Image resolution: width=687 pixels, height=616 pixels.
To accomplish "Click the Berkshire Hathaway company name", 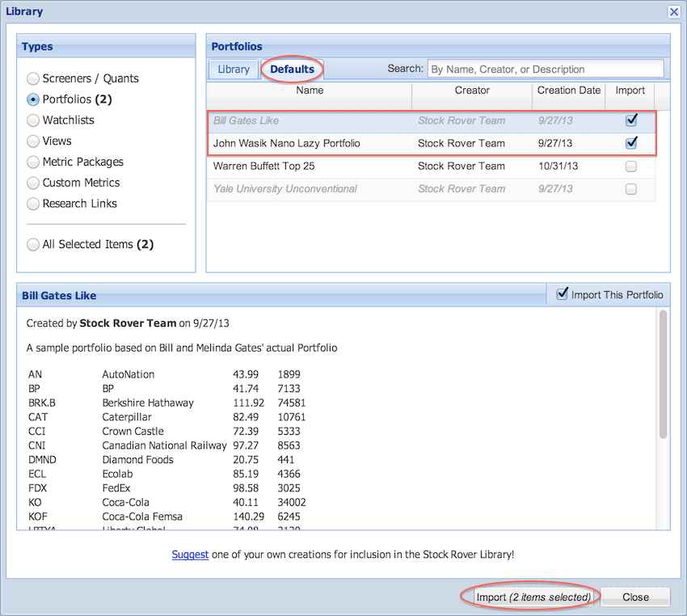I will pos(148,403).
